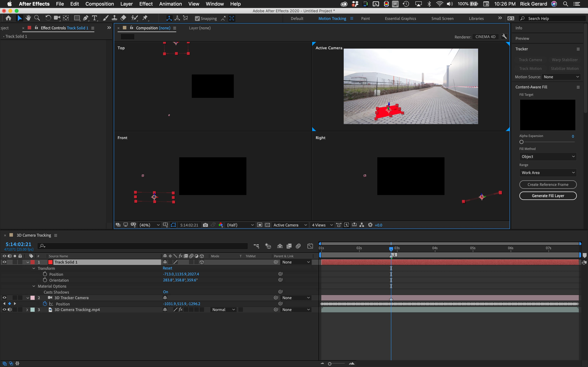588x367 pixels.
Task: Click the snapshot camera icon in viewer
Action: [x=205, y=225]
